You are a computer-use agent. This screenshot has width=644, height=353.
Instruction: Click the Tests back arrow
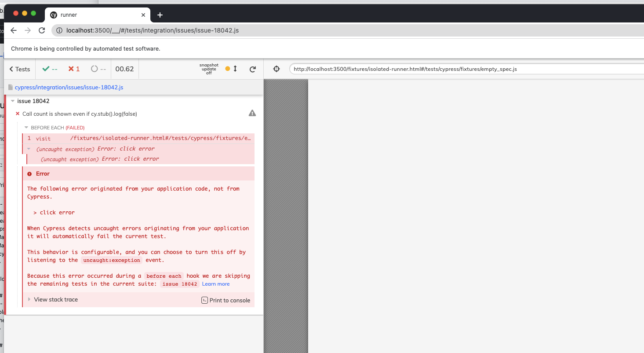[x=19, y=69]
